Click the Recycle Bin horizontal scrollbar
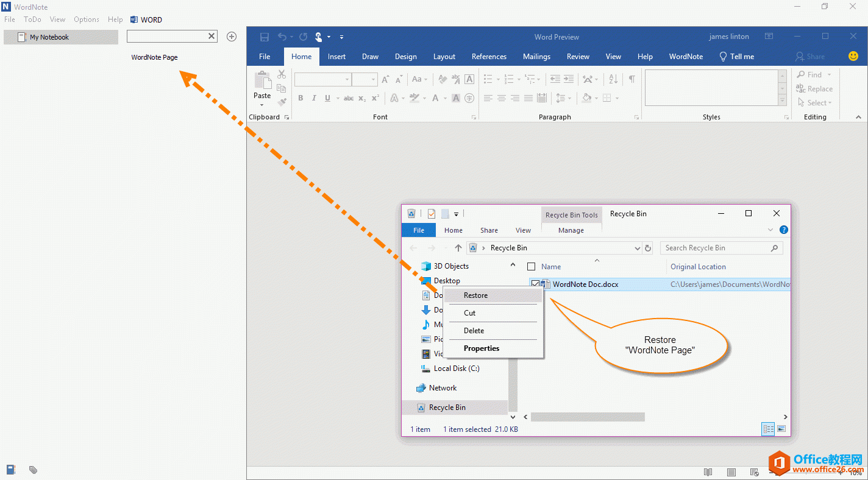Screen dimensions: 868x480 pyautogui.click(x=588, y=417)
